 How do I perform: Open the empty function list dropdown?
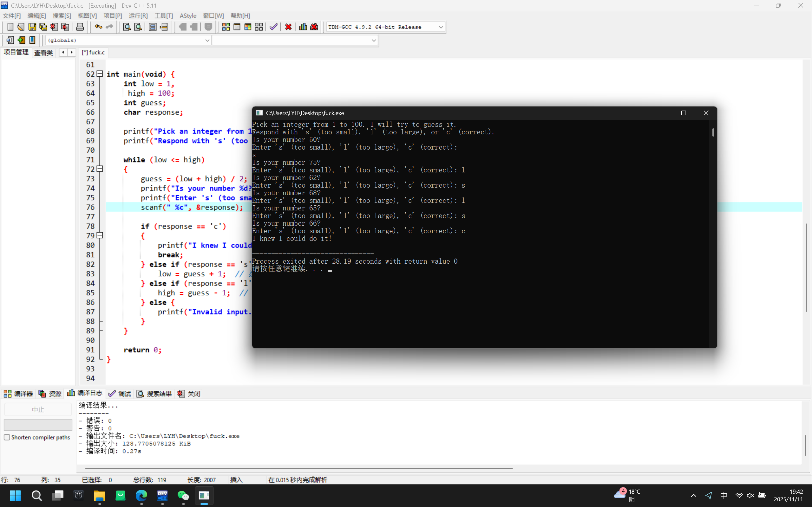[373, 40]
